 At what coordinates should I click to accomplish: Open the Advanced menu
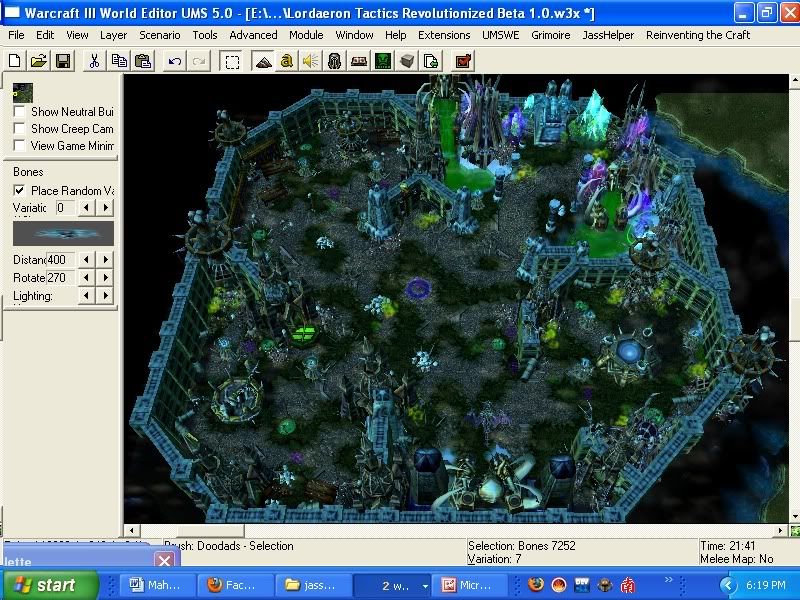click(x=253, y=35)
